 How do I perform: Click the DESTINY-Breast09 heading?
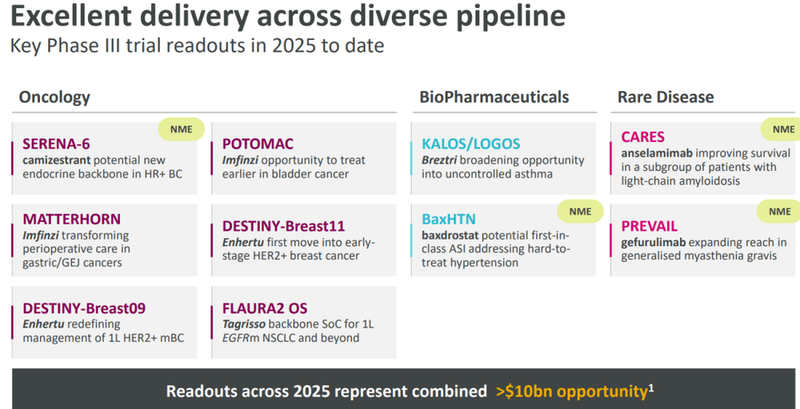[x=84, y=308]
